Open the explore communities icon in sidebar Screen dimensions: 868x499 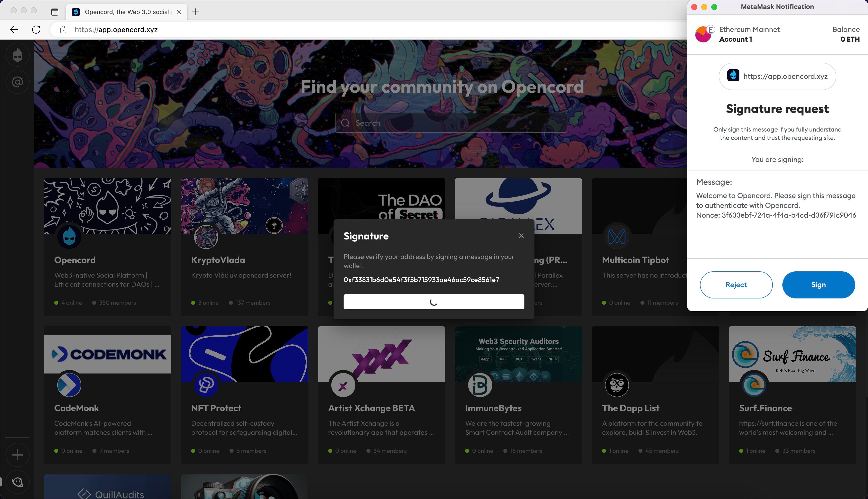(18, 482)
